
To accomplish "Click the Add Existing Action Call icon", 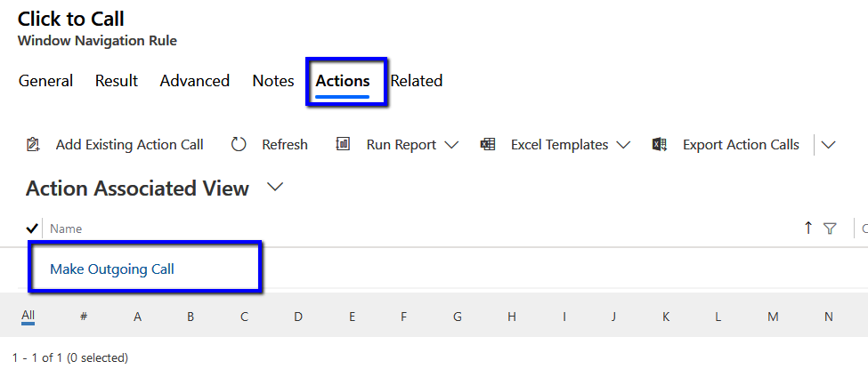I will [x=34, y=145].
